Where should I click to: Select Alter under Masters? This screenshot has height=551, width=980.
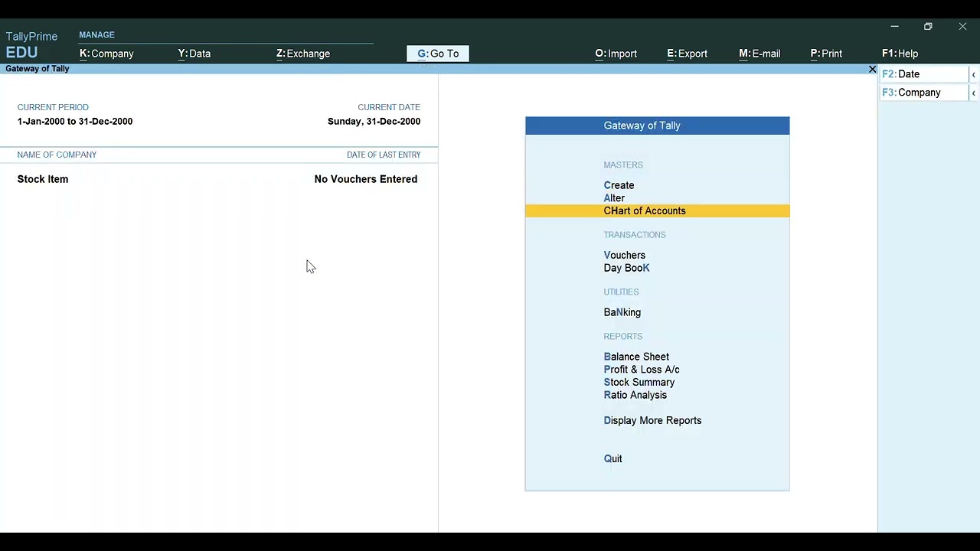[614, 198]
